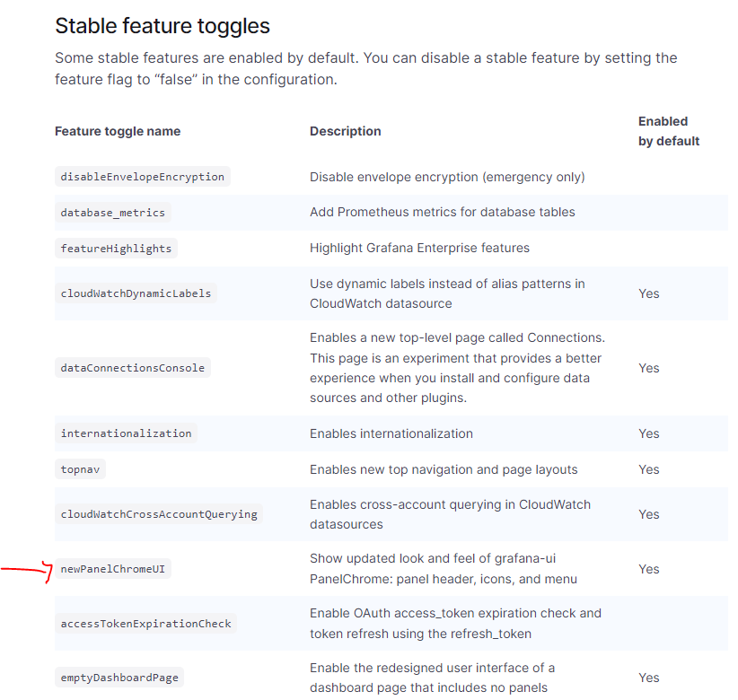Select the cloudWatchDynamicLabels code label
The width and height of the screenshot is (738, 700).
coord(136,293)
